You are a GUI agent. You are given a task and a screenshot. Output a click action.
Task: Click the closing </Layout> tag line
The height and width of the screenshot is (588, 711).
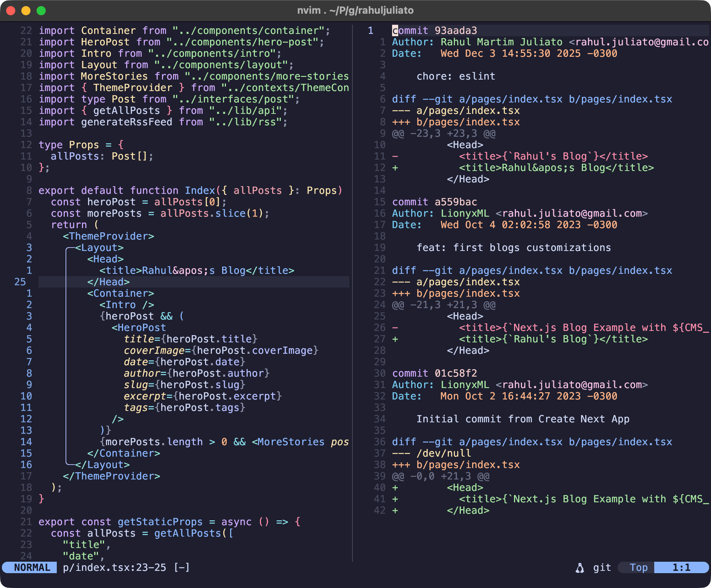tap(102, 465)
